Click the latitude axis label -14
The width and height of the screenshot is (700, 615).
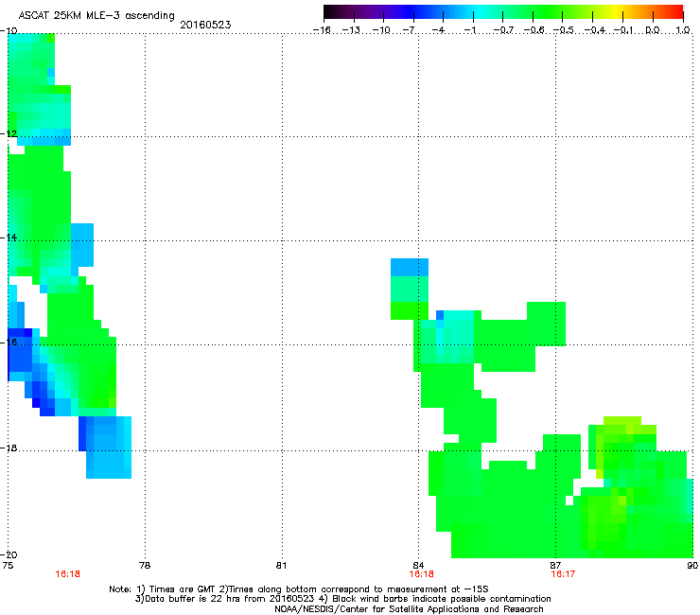tap(9, 237)
